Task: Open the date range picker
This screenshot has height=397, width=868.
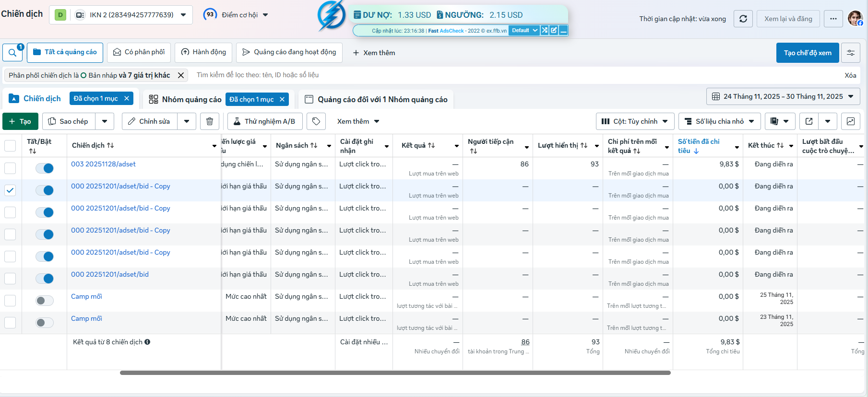Action: point(783,96)
